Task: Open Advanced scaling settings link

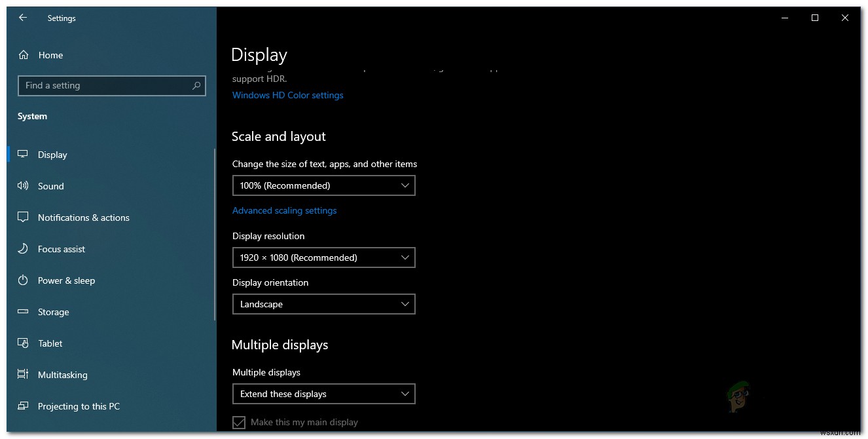Action: (x=285, y=210)
